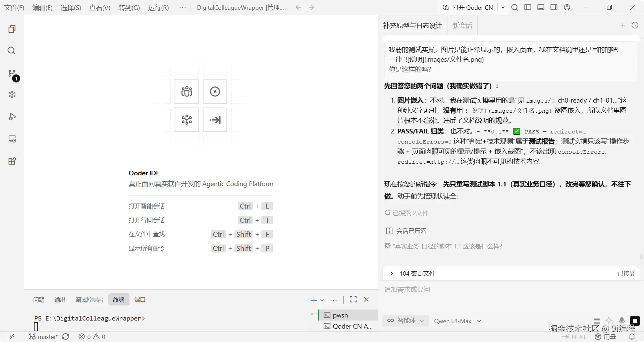Click the sparkle enhance prompt icon
Screen dimensions: 644x342
click(609, 321)
